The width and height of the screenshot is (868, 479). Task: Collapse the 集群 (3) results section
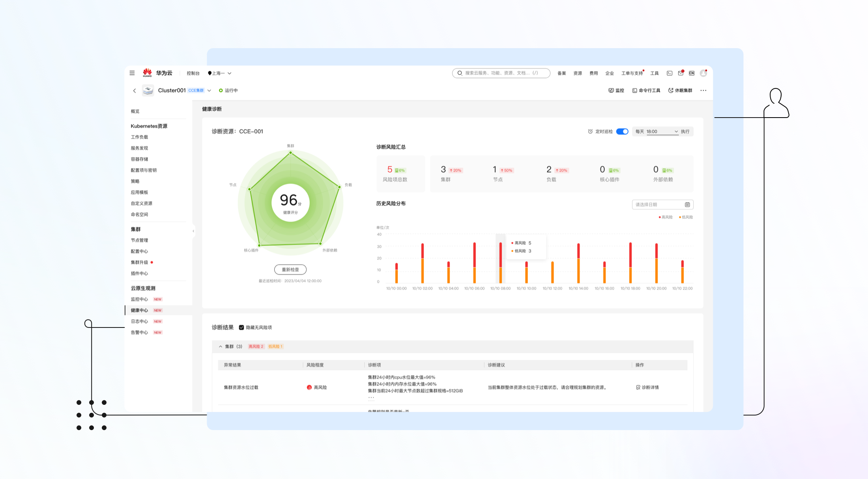(x=221, y=346)
